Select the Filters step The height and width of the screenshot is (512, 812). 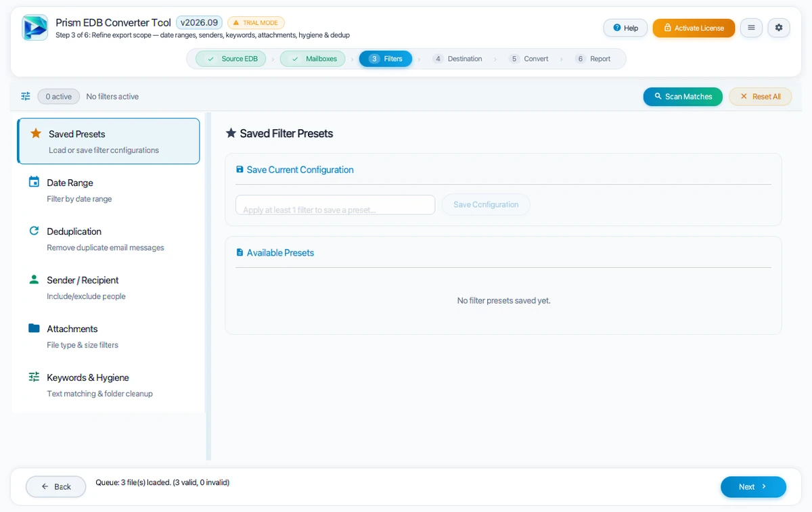click(386, 59)
